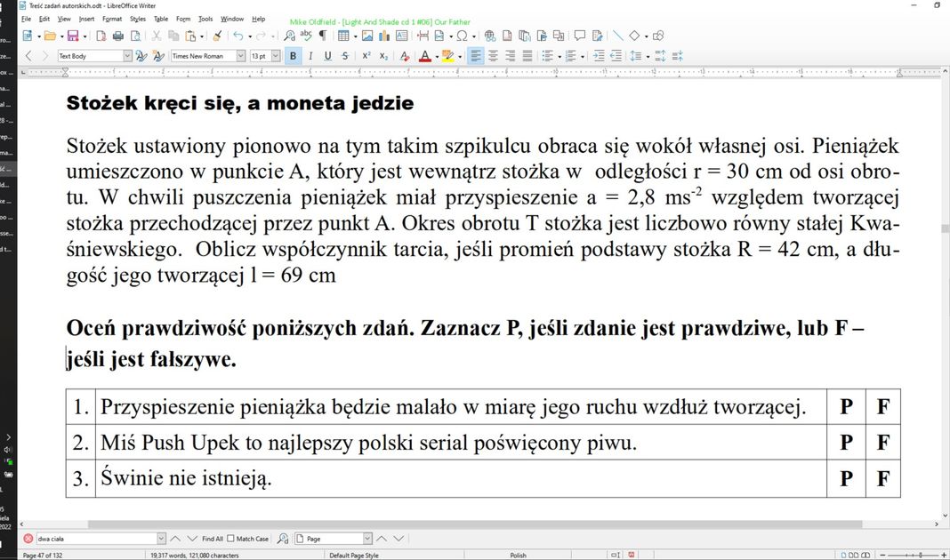Enable the Match Case checkbox
This screenshot has width=950, height=560.
tap(231, 539)
